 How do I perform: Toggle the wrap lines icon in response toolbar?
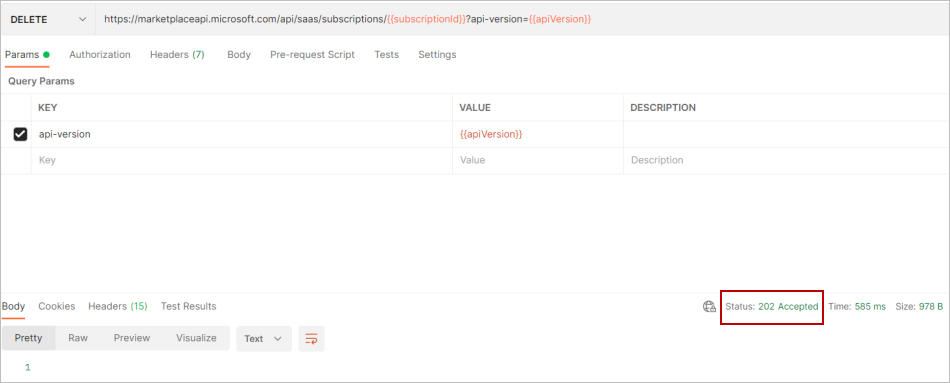pyautogui.click(x=311, y=339)
